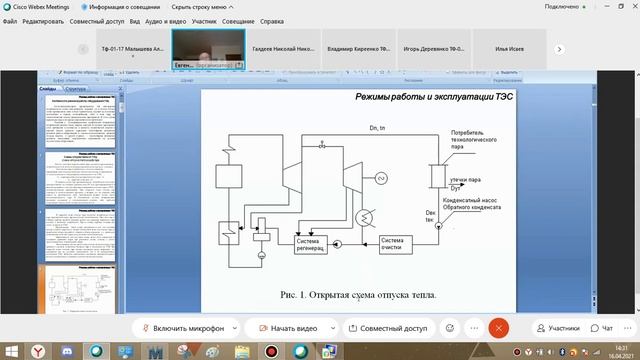Open rightmost pinned taskbar application
The height and width of the screenshot is (360, 640).
(x=329, y=351)
